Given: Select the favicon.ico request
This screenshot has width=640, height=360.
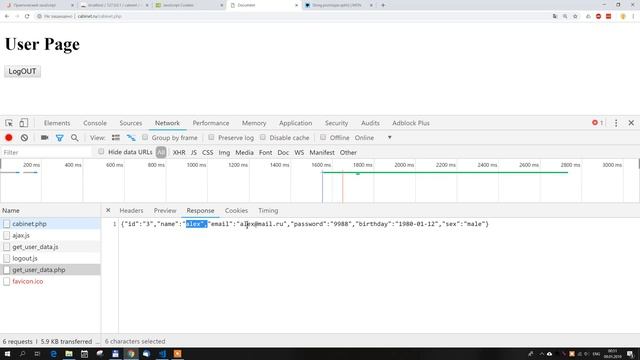Looking at the screenshot, I should point(50,281).
